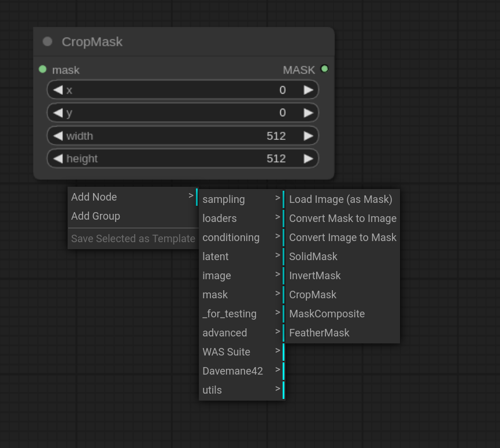Click the MASK output connector dot
Screen dimensions: 500x448
324,68
